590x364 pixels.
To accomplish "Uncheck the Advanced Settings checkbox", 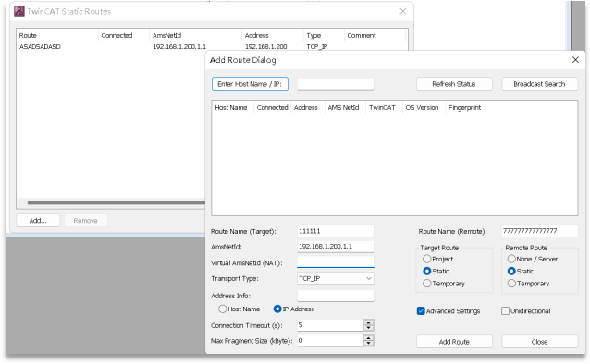I will (x=421, y=311).
